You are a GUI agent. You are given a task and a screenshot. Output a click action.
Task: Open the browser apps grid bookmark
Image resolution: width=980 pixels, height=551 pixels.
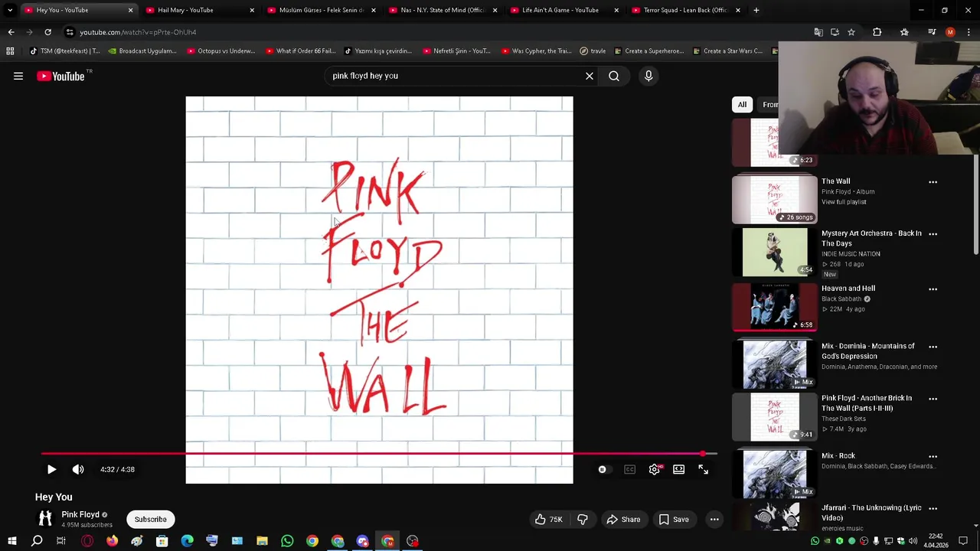[x=10, y=51]
